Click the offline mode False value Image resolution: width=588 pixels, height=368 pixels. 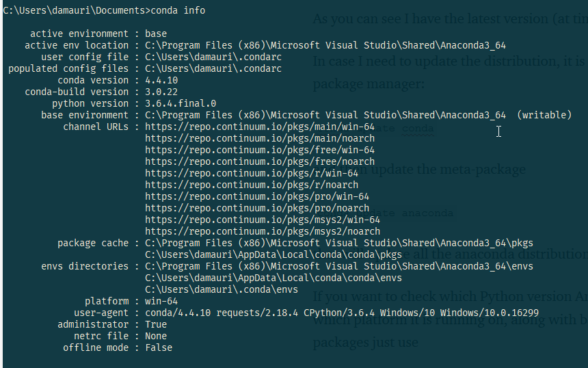(159, 347)
